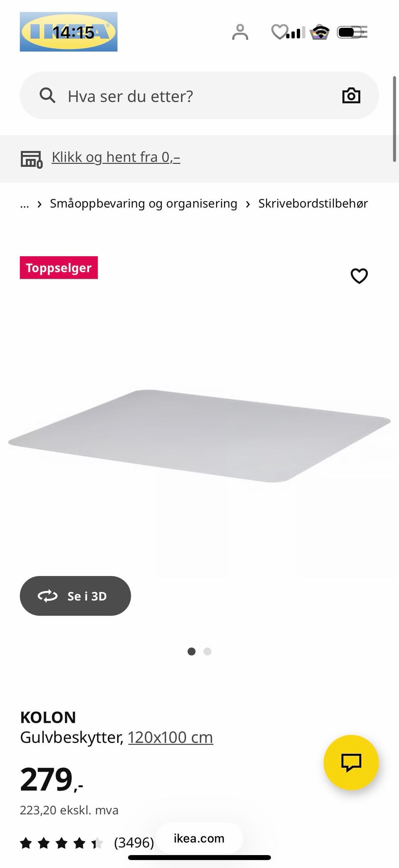The height and width of the screenshot is (868, 399).
Task: Tap the camera visual search icon
Action: click(351, 96)
